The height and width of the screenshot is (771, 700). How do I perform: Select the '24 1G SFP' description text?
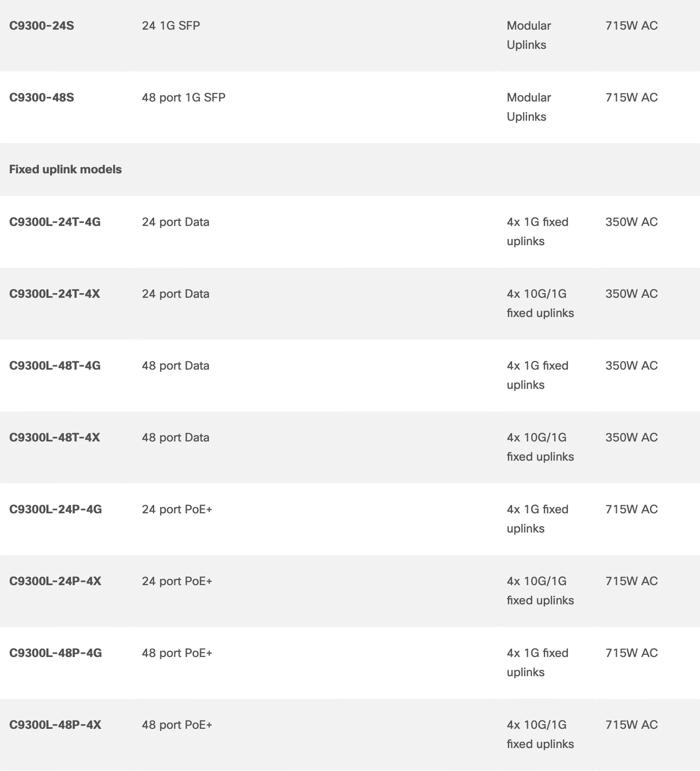point(171,26)
